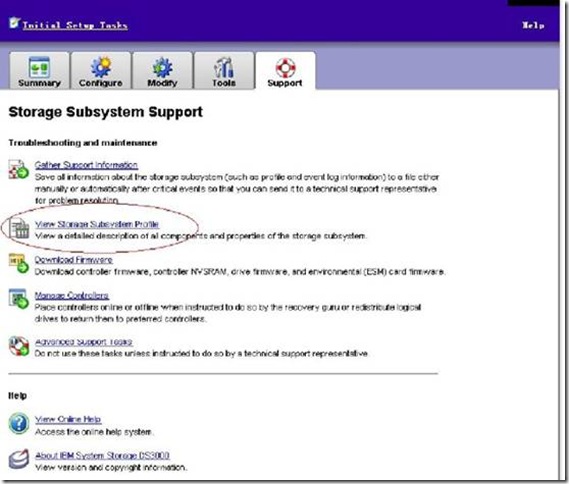
Task: Click the Support tab
Action: tap(285, 71)
